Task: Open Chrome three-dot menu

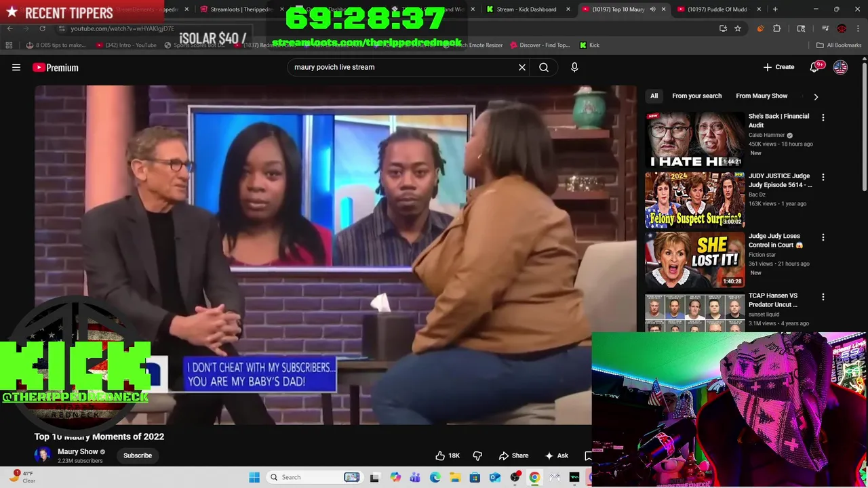Action: [x=859, y=28]
